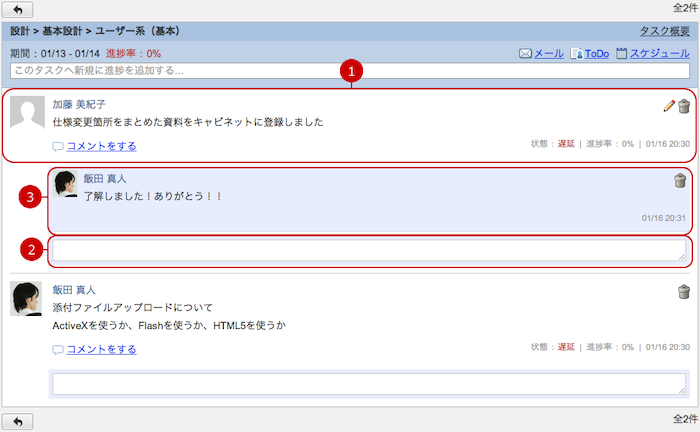Open 飯田 真人's name in the reply comment
700x432 pixels.
(105, 179)
